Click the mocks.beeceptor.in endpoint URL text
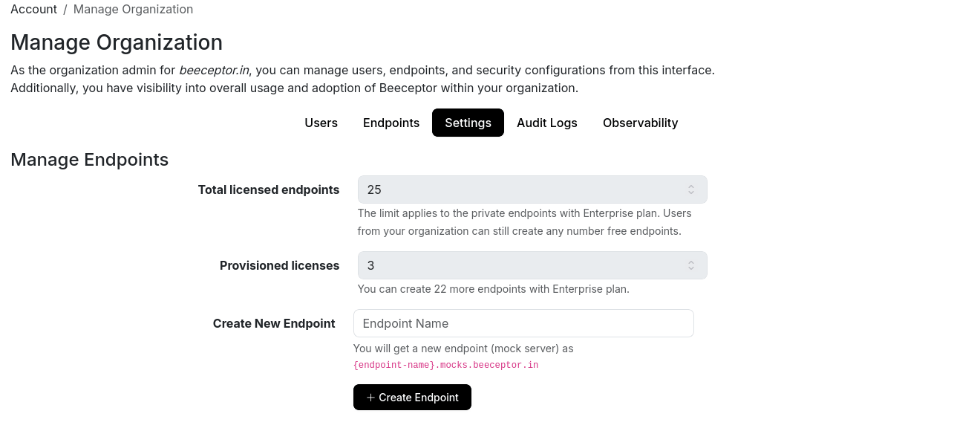Viewport: 980px width, 431px height. click(445, 365)
